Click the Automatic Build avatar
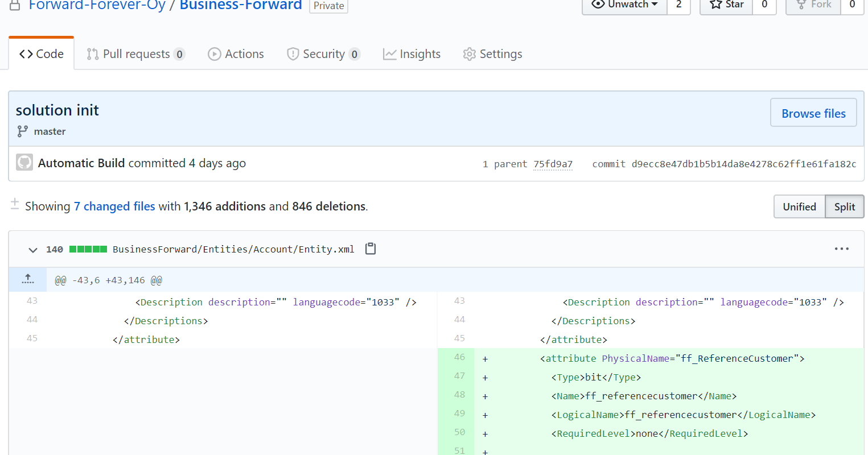This screenshot has width=868, height=455. (x=24, y=163)
